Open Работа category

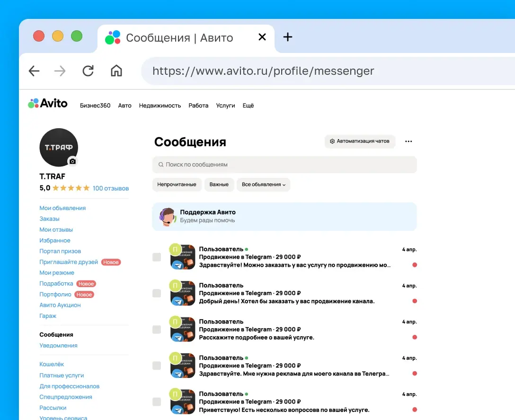click(x=198, y=105)
